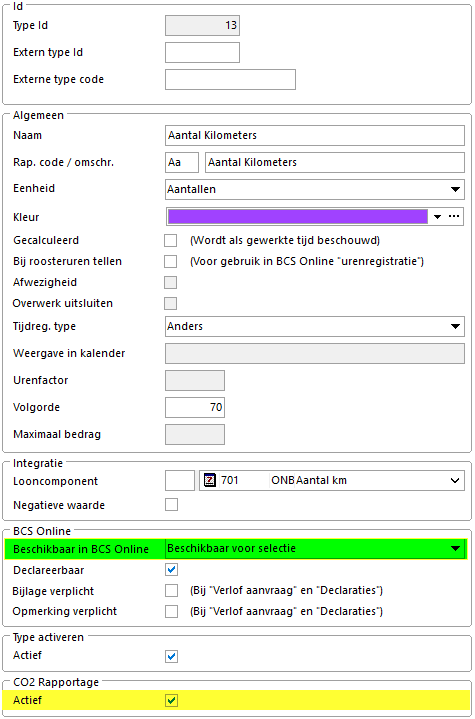Uncheck the Declareerbaar checkbox
The width and height of the screenshot is (475, 719).
pos(171,570)
